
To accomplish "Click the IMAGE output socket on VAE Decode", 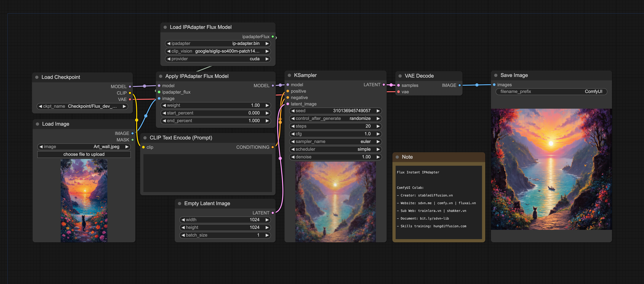I will point(459,85).
